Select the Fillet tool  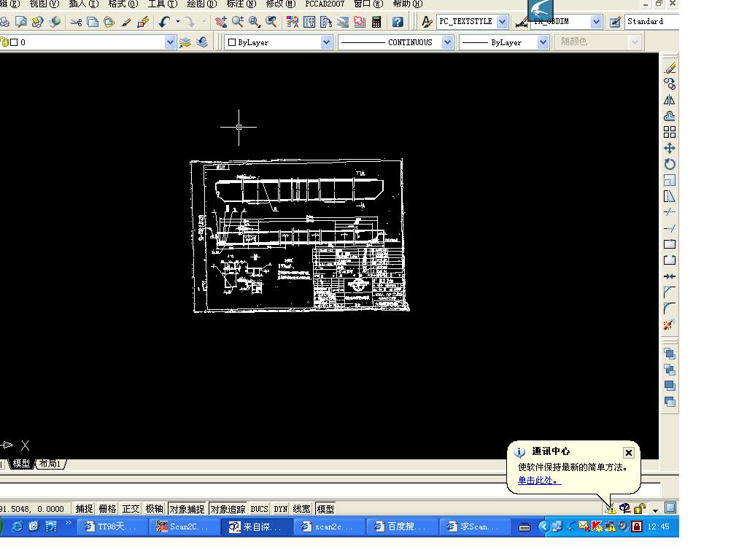tap(670, 308)
